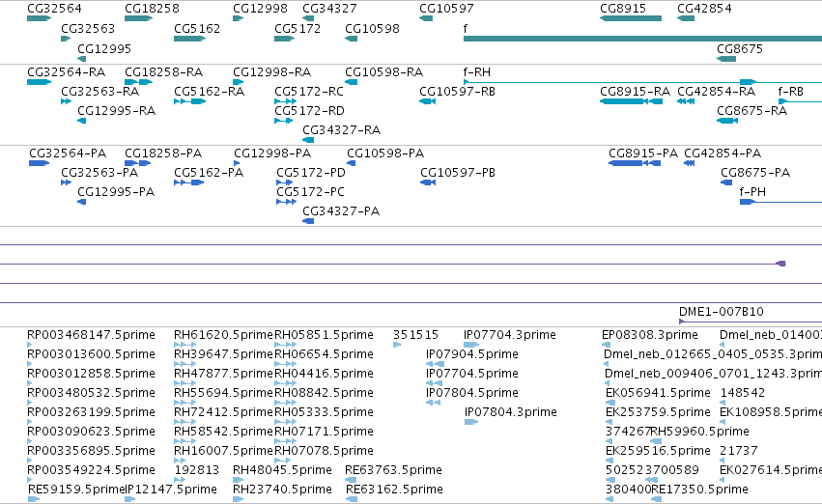
Task: Select protein CG34327-PA
Action: click(341, 211)
